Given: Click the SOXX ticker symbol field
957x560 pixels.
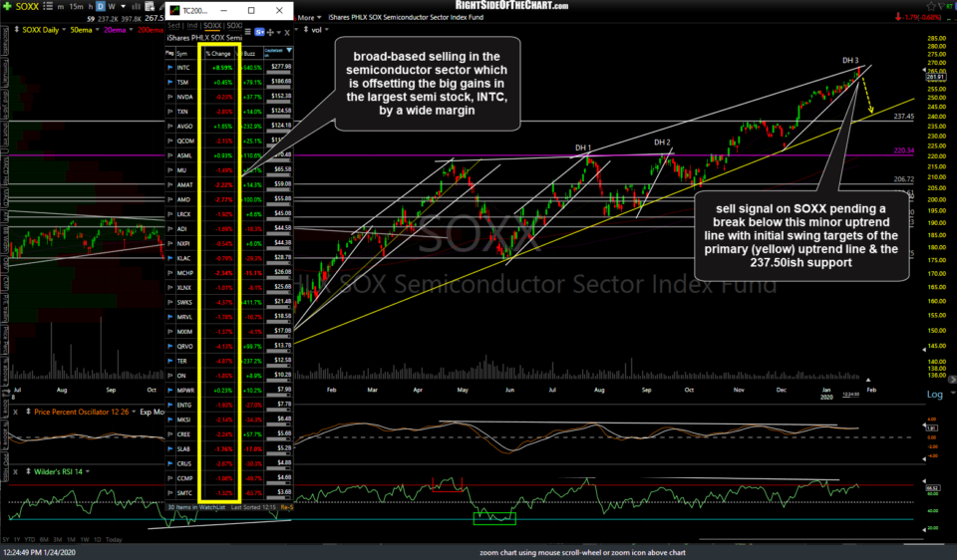Looking at the screenshot, I should [x=27, y=6].
